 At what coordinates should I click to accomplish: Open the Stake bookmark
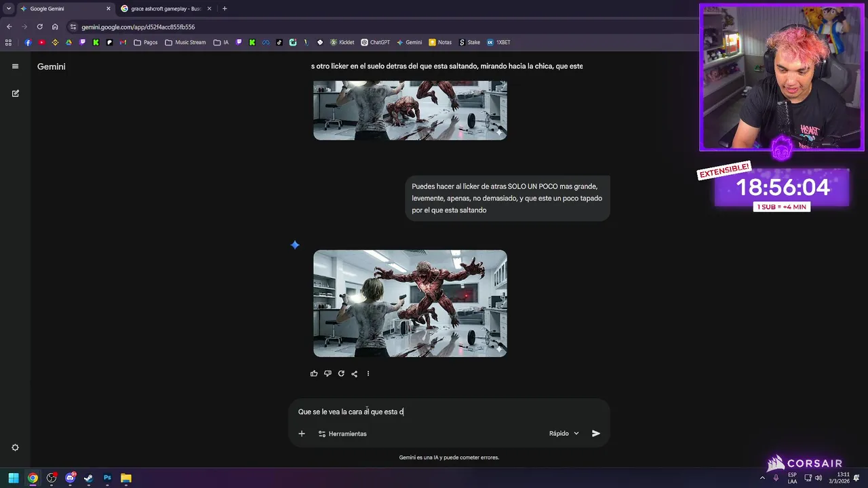click(470, 42)
